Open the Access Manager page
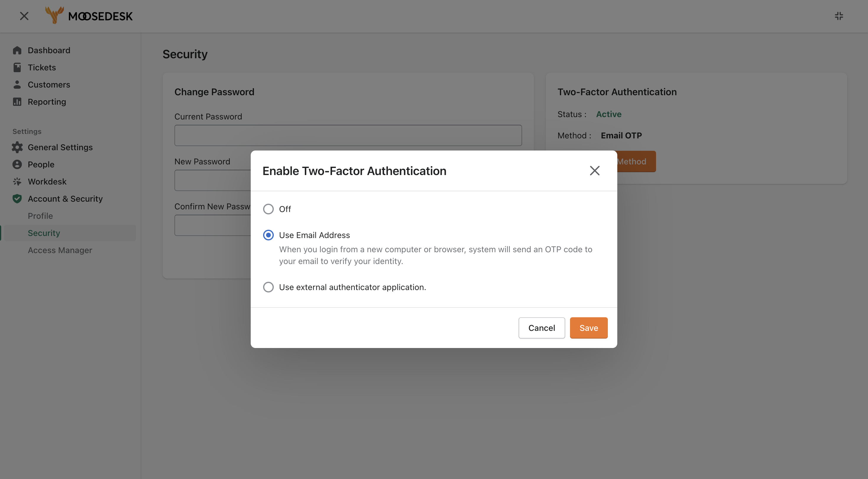This screenshot has height=479, width=868. [x=60, y=250]
